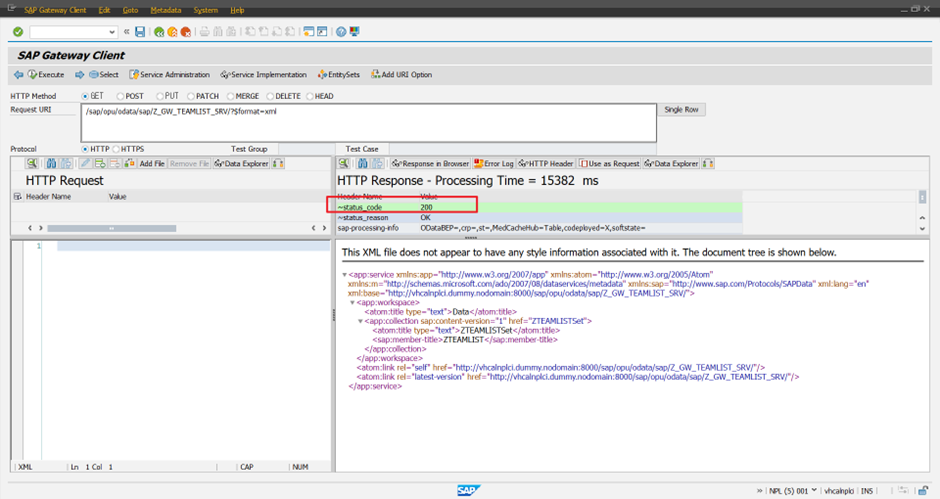Select the POST HTTP method
940x499 pixels.
pyautogui.click(x=120, y=96)
